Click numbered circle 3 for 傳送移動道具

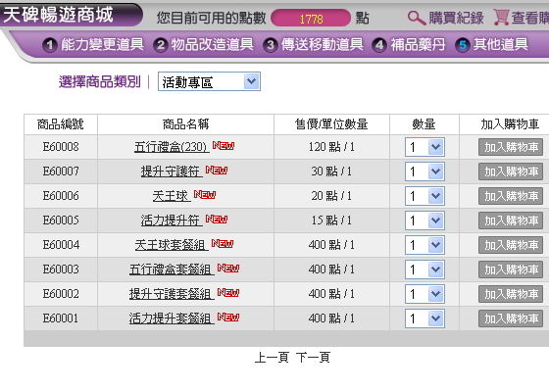point(271,45)
